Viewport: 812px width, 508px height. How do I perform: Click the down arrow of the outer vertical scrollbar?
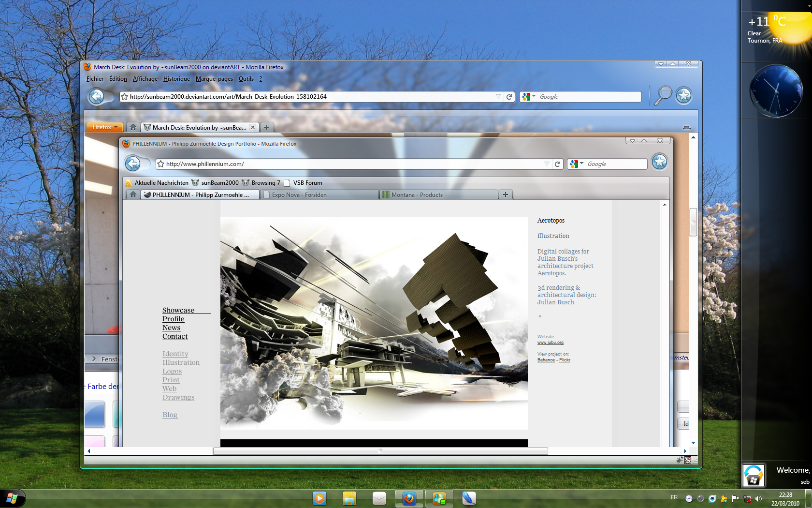(693, 443)
